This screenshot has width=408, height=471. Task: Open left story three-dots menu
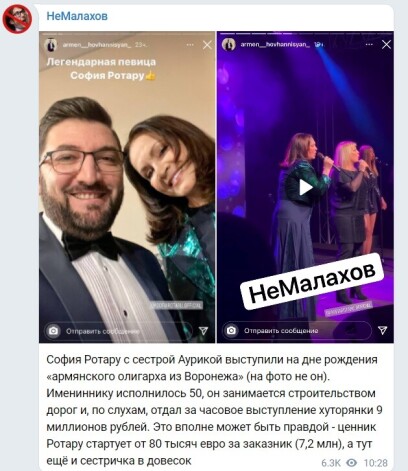point(190,45)
